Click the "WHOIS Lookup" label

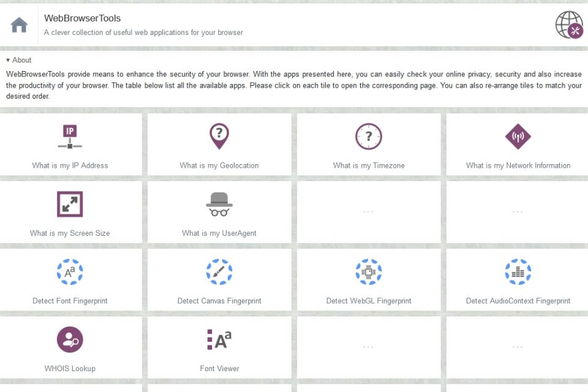coord(70,368)
